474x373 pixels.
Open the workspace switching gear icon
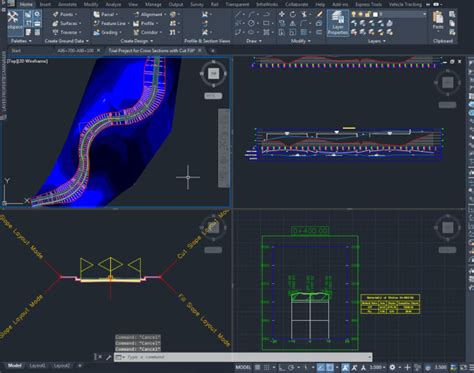pos(393,367)
